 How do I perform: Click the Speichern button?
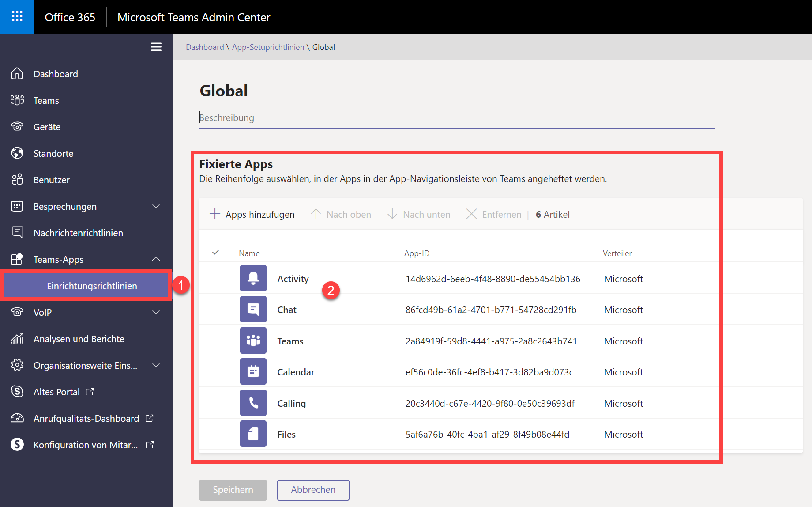click(233, 490)
